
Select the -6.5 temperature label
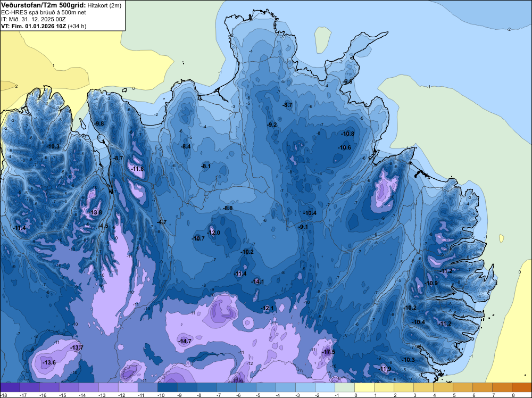[347, 82]
